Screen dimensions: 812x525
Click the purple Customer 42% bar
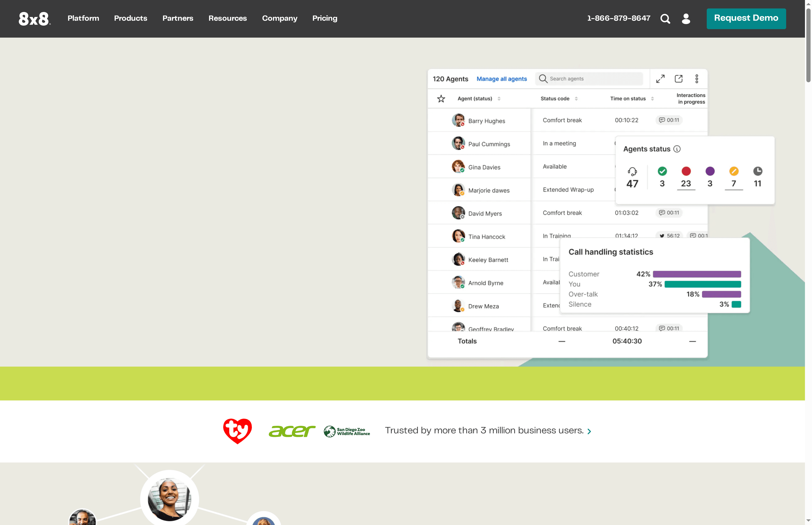pos(696,274)
